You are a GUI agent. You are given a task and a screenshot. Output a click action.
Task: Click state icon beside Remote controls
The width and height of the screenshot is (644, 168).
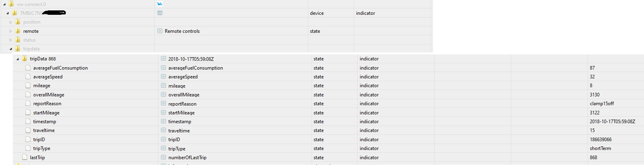pos(160,31)
